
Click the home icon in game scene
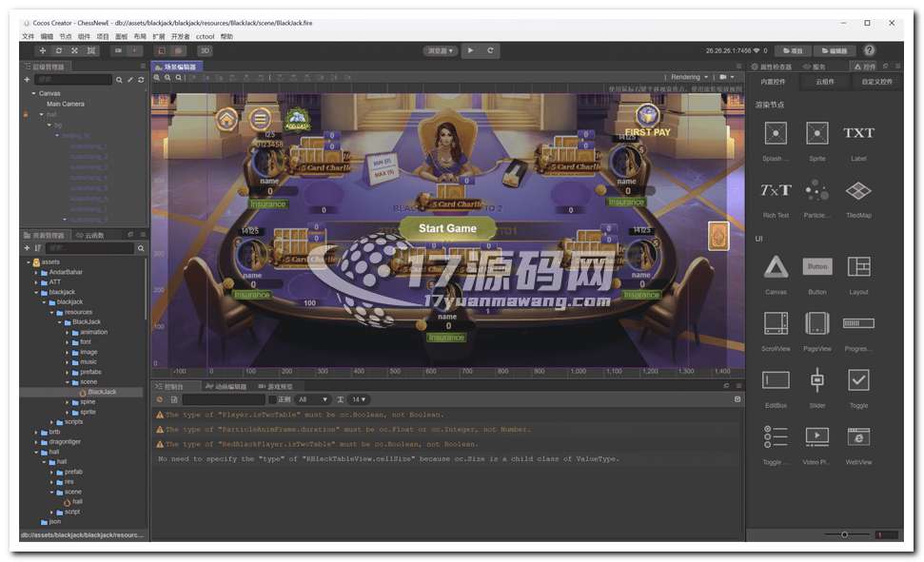coord(226,119)
